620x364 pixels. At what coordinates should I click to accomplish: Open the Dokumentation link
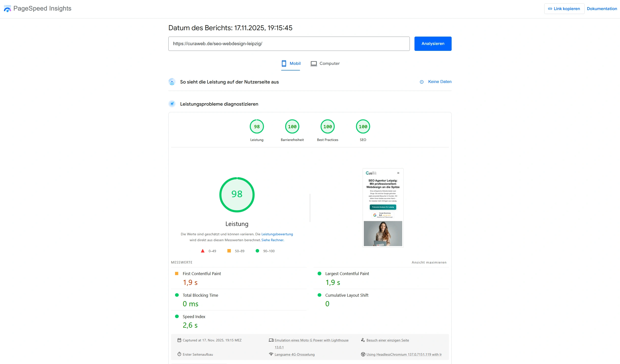click(602, 9)
